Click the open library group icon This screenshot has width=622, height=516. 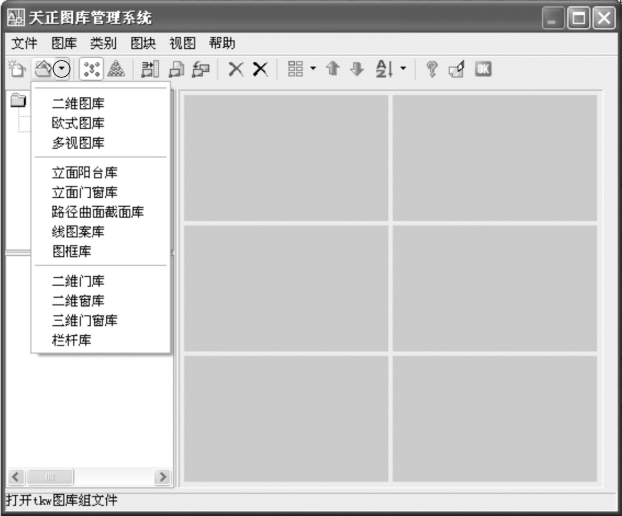pos(43,69)
